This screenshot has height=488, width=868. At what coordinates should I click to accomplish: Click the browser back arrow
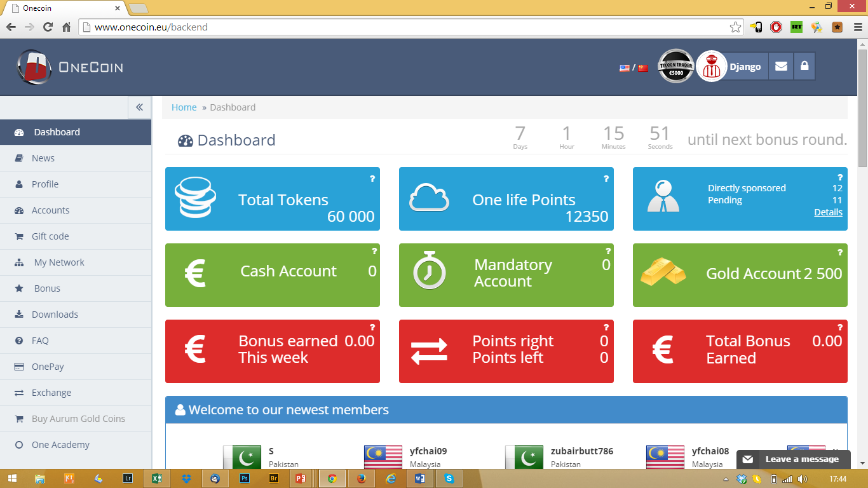(x=11, y=27)
